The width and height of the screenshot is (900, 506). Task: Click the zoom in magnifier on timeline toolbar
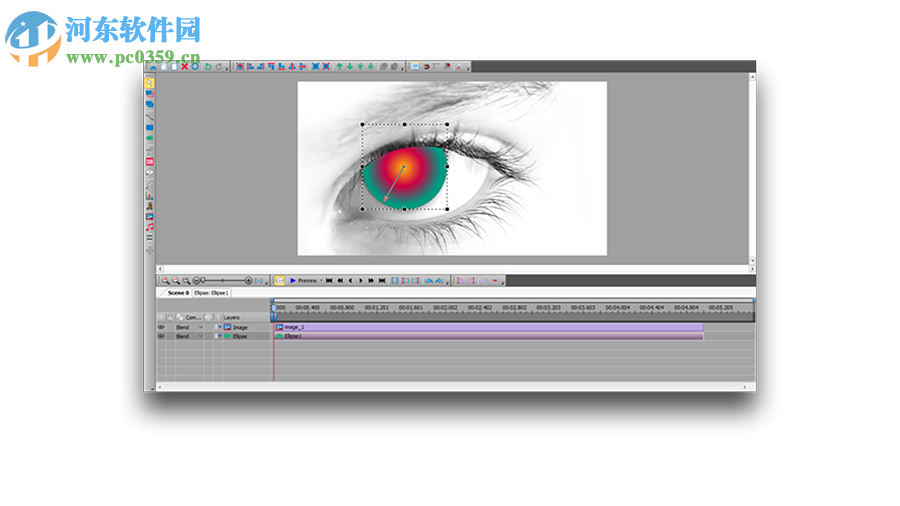165,281
